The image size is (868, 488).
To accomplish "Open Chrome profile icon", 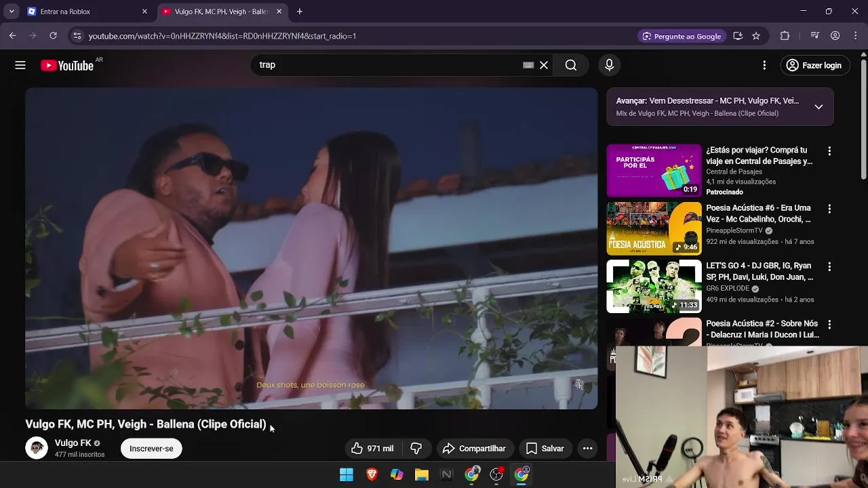I will tap(835, 36).
